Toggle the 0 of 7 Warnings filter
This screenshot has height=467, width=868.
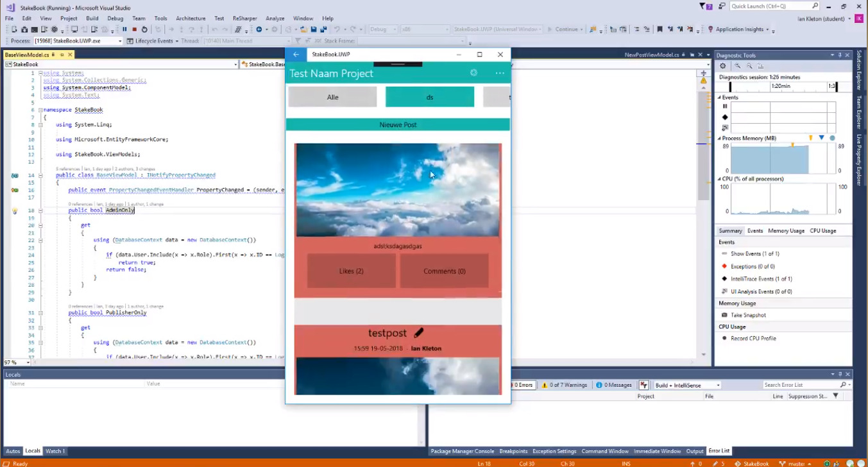click(x=565, y=385)
